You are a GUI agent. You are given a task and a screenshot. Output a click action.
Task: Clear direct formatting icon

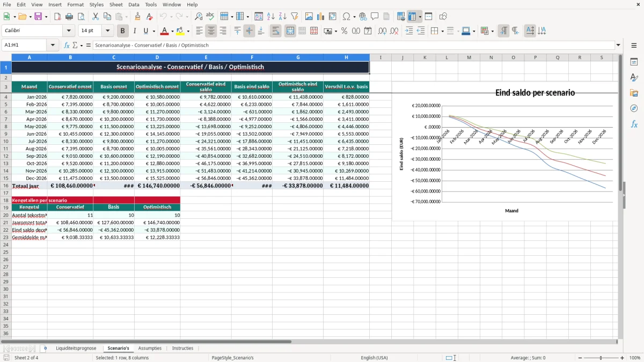[150, 17]
